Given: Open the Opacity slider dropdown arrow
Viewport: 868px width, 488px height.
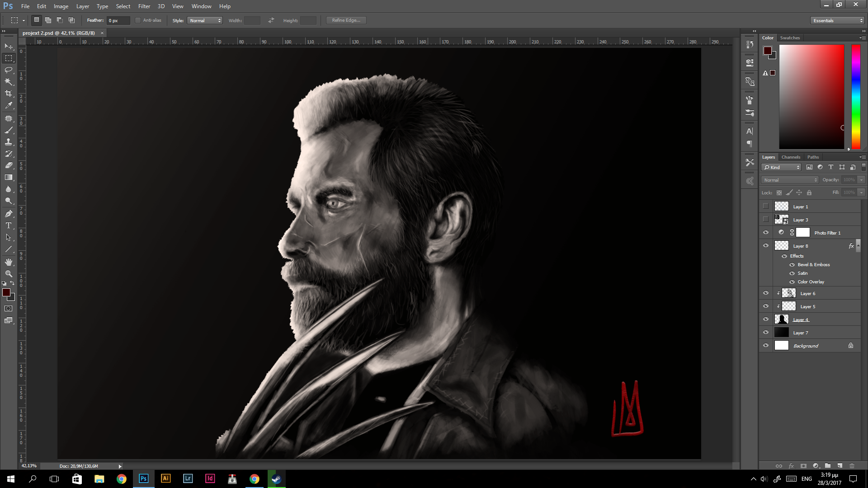Looking at the screenshot, I should pos(862,180).
